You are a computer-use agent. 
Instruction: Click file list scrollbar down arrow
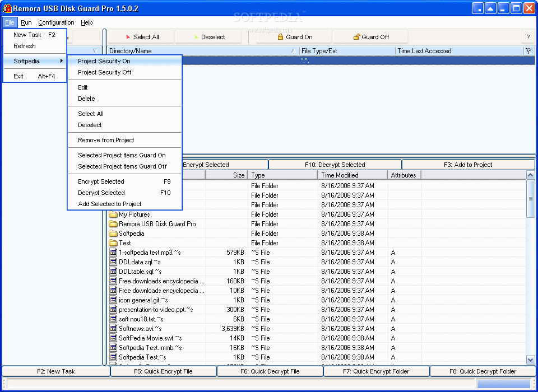coord(531,360)
